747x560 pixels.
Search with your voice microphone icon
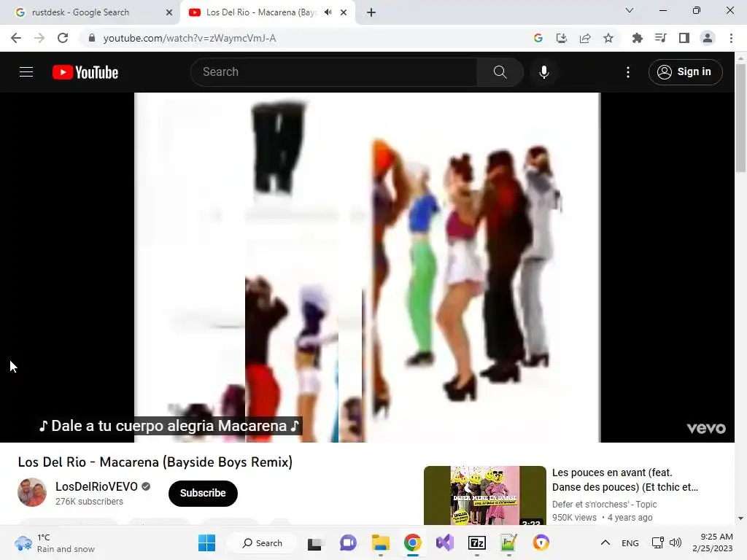[x=543, y=72]
